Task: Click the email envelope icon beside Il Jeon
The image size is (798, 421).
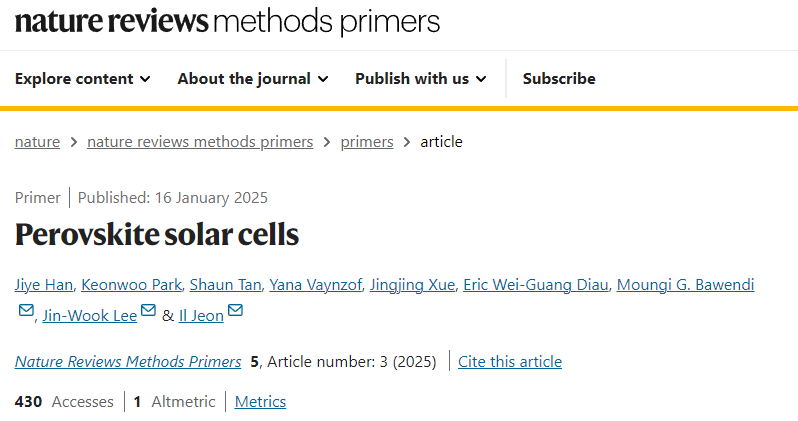Action: click(235, 310)
